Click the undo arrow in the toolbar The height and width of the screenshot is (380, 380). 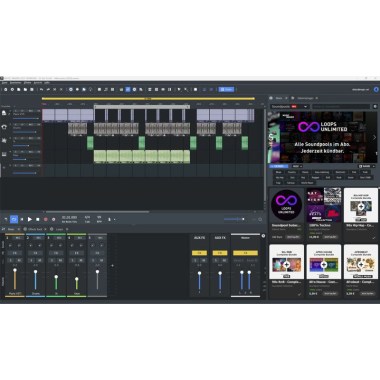tap(42, 89)
